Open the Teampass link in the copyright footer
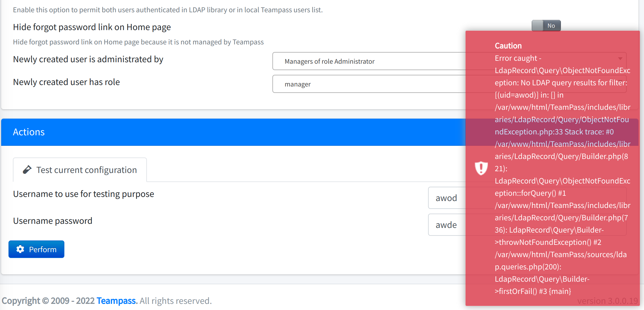644x310 pixels. click(x=116, y=301)
